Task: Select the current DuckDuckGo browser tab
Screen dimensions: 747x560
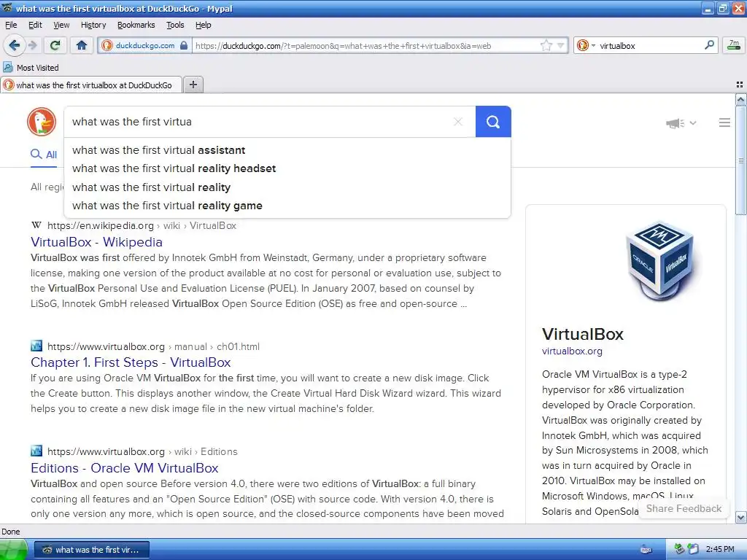Action: tap(91, 85)
